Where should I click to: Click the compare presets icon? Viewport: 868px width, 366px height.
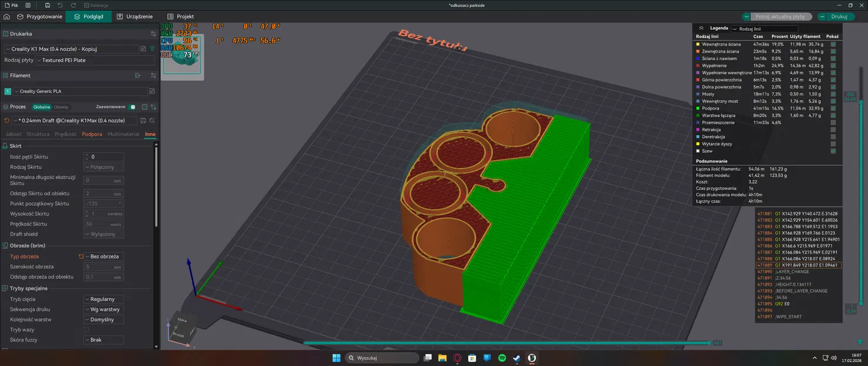[153, 107]
